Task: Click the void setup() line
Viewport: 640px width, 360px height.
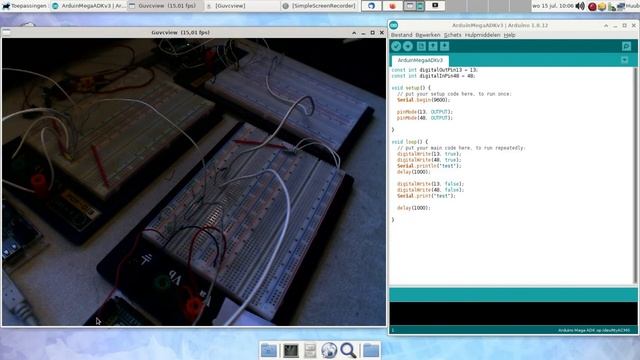Action: click(411, 88)
